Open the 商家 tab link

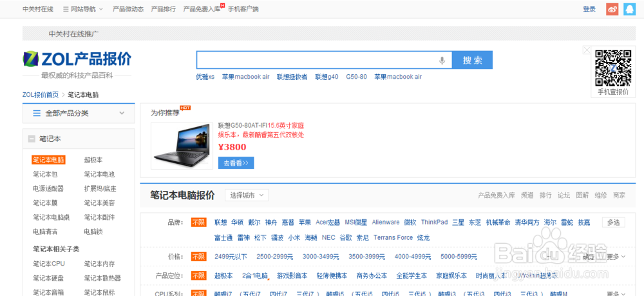click(x=619, y=195)
